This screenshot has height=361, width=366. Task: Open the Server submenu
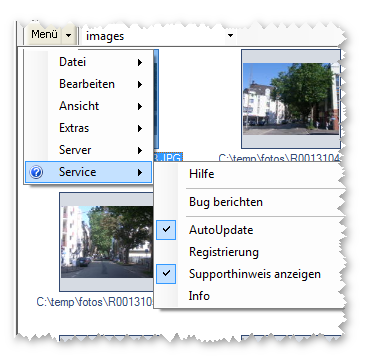(89, 150)
